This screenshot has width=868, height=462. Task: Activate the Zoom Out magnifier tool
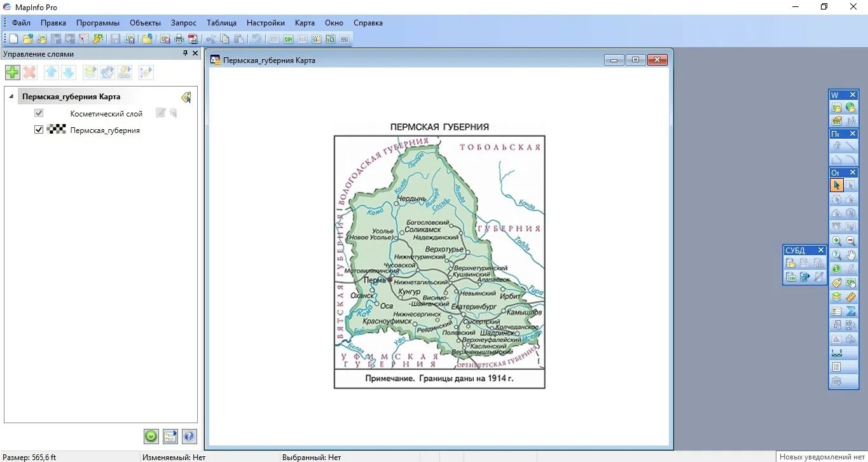[851, 241]
